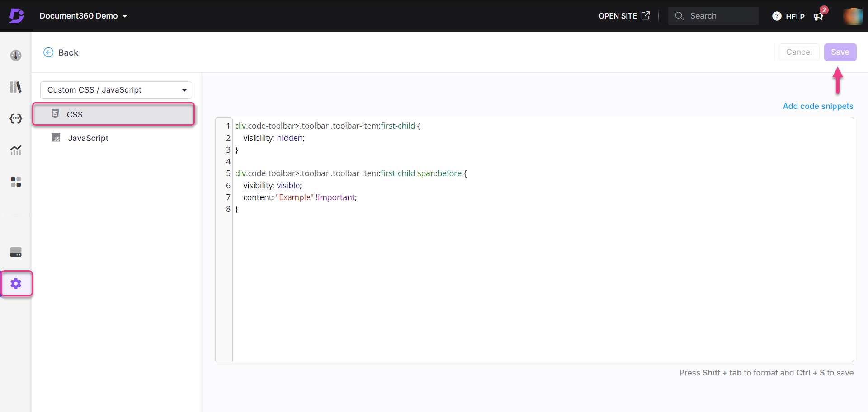Screen dimensions: 868x412
Task: Open the Documentation books sidebar icon
Action: coord(16,87)
